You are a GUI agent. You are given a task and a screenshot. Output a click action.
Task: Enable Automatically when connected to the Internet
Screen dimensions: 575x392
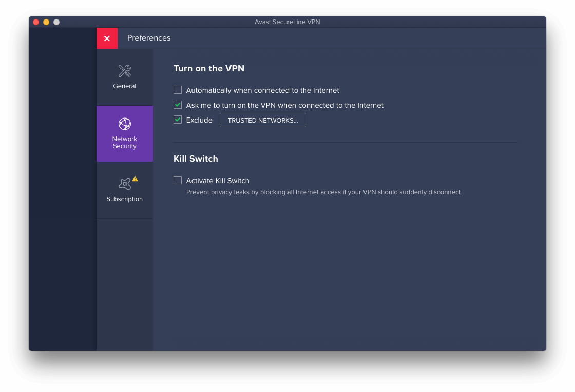(x=178, y=90)
